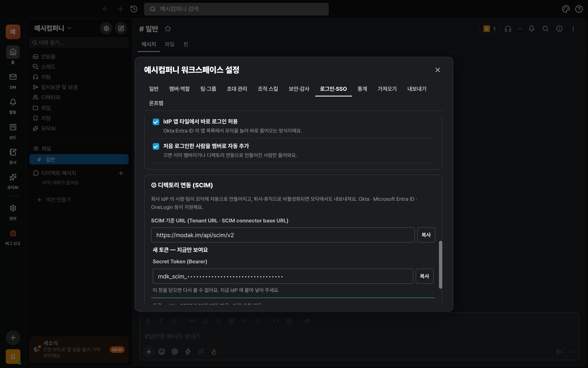Click the 대화 찾기 filter field
The width and height of the screenshot is (588, 368).
click(79, 43)
